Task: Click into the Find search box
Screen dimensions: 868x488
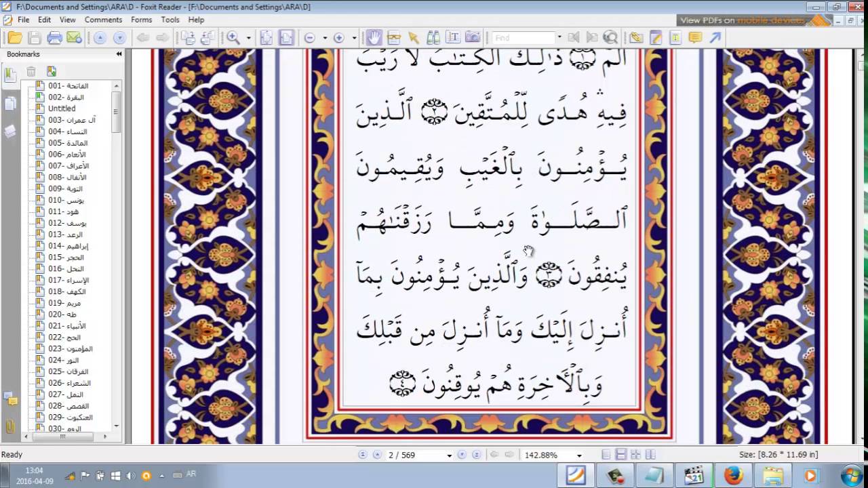Action: click(523, 38)
